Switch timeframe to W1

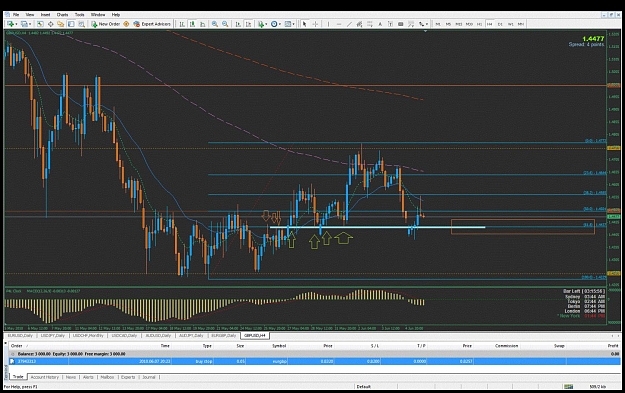(x=511, y=24)
